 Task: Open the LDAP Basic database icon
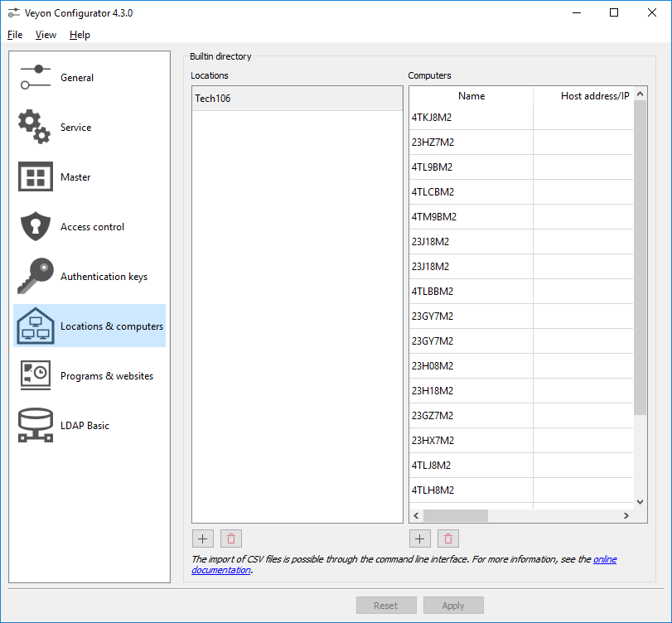36,425
